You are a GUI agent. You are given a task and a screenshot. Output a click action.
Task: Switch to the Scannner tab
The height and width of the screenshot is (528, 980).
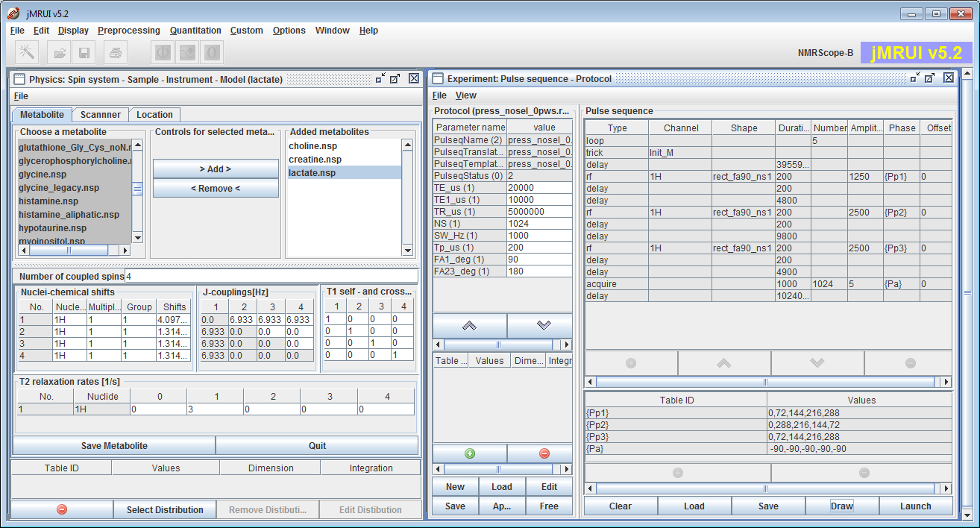click(x=101, y=115)
